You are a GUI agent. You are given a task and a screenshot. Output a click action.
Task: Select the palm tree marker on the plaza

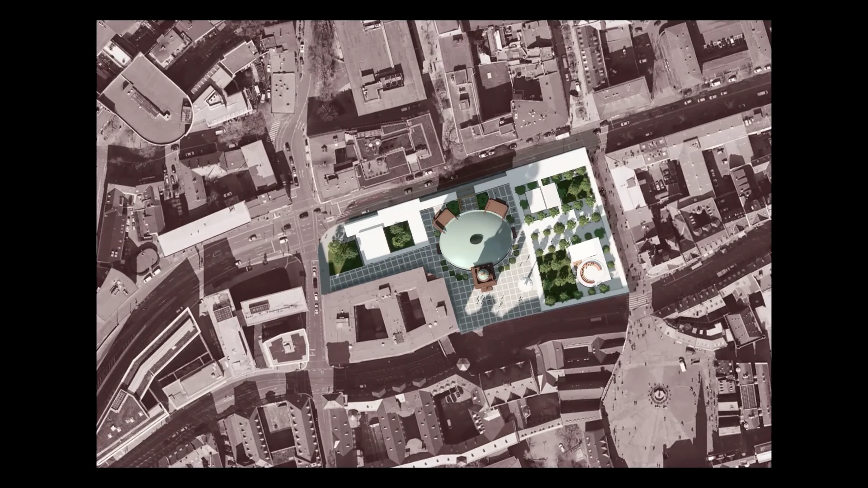coord(526,281)
